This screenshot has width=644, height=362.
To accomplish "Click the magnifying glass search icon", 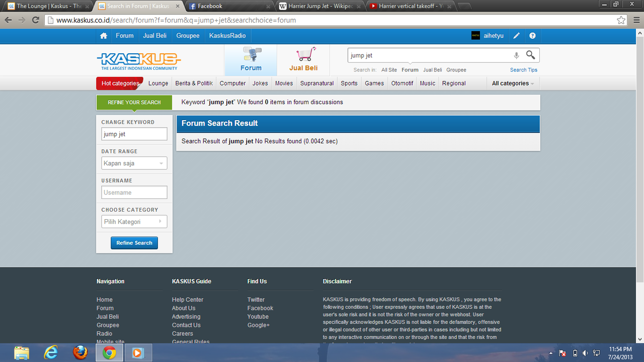I will [530, 55].
